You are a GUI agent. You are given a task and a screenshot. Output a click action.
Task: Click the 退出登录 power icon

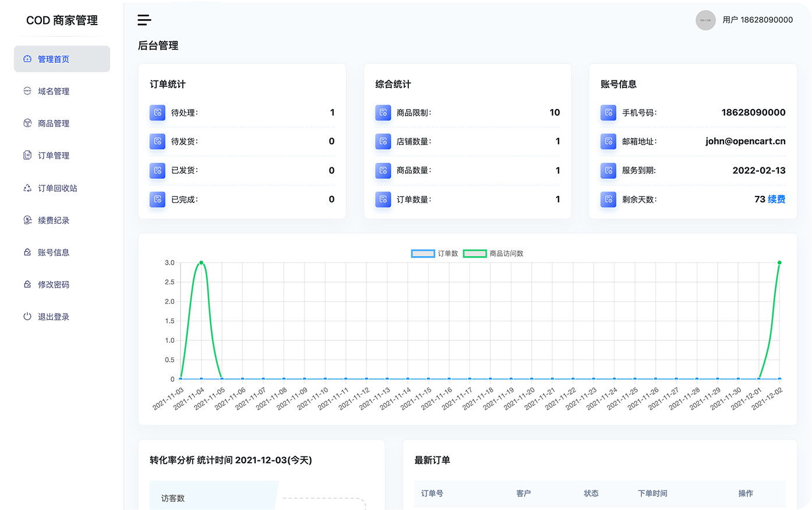click(27, 316)
